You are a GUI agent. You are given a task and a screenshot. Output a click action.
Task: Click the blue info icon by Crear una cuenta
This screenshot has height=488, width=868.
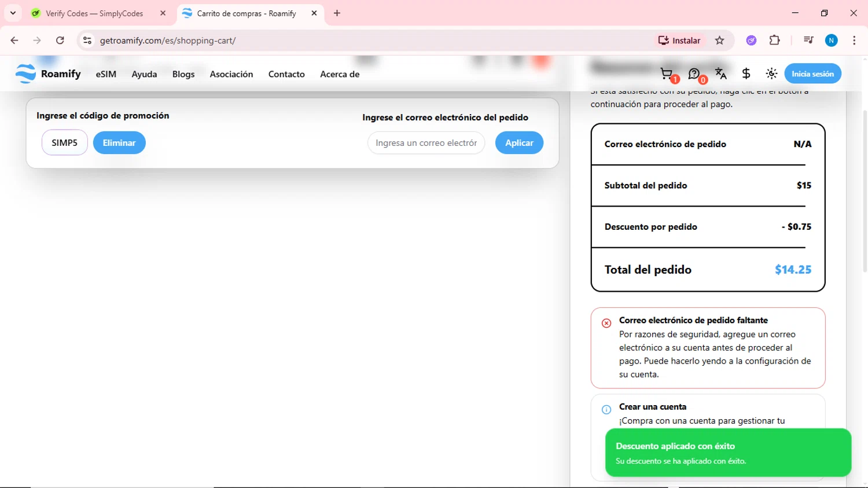click(606, 409)
